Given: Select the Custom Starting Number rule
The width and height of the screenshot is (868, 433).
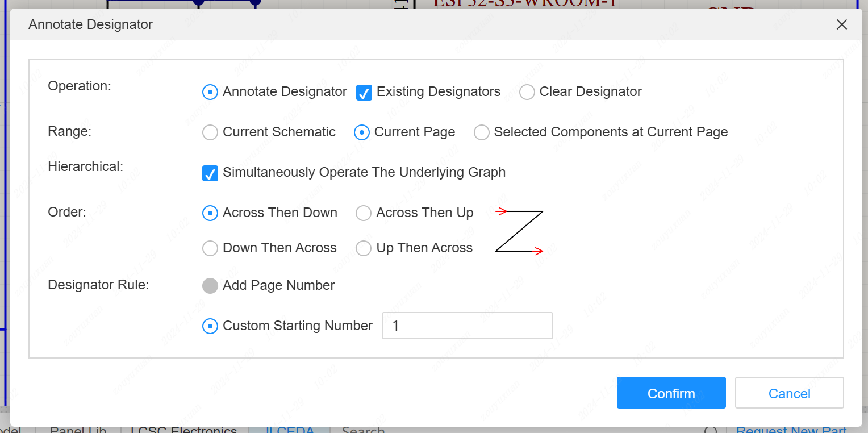Looking at the screenshot, I should coord(210,326).
